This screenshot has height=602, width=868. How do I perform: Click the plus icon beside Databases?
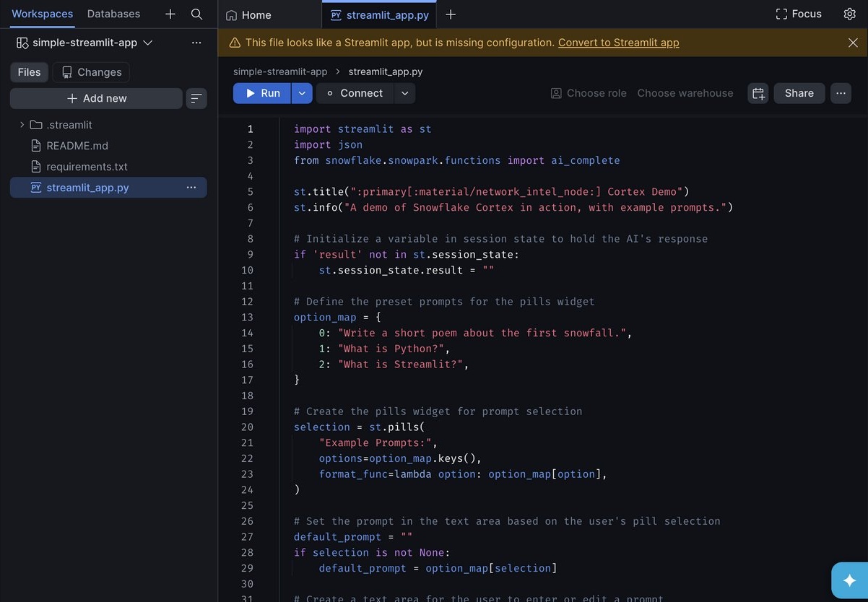[x=170, y=14]
